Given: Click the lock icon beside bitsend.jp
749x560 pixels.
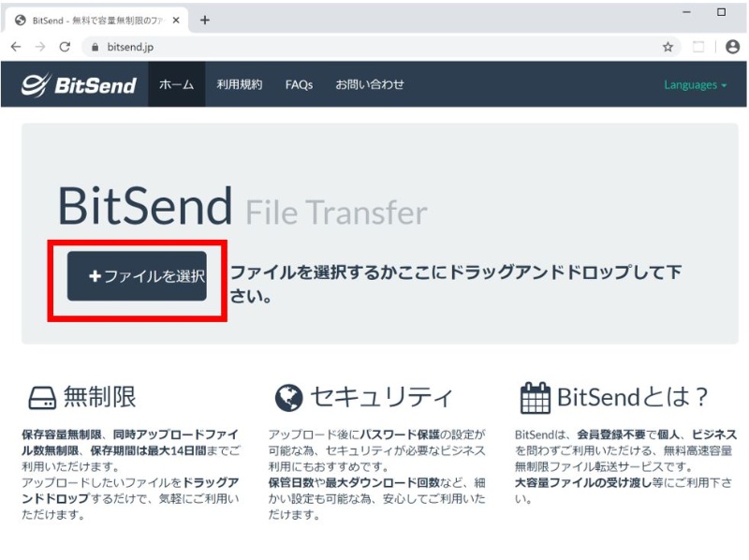Looking at the screenshot, I should (95, 47).
